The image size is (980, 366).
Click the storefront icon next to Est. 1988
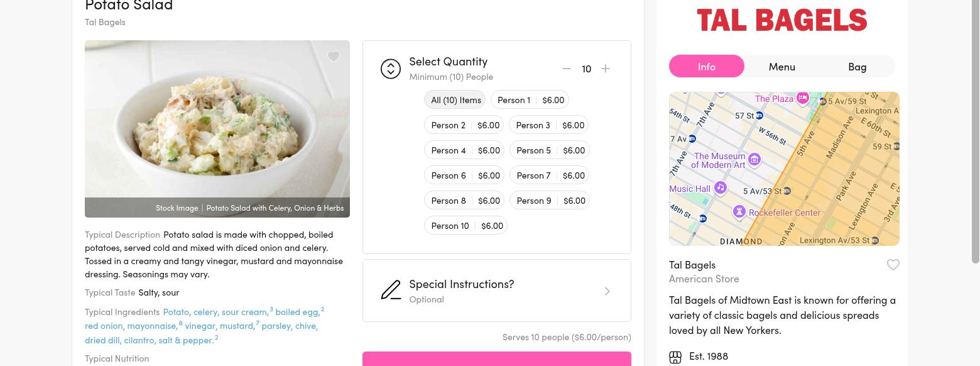(675, 357)
